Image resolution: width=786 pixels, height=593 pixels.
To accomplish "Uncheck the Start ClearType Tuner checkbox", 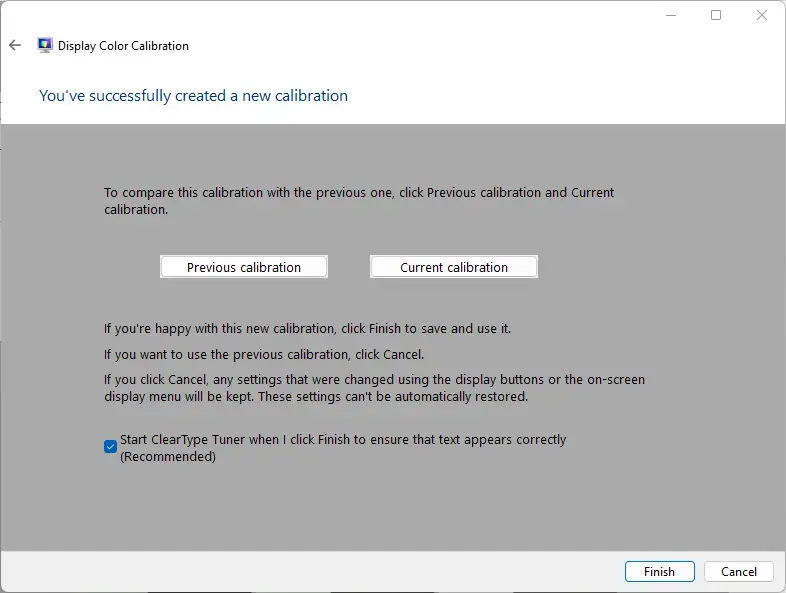I will pyautogui.click(x=110, y=446).
